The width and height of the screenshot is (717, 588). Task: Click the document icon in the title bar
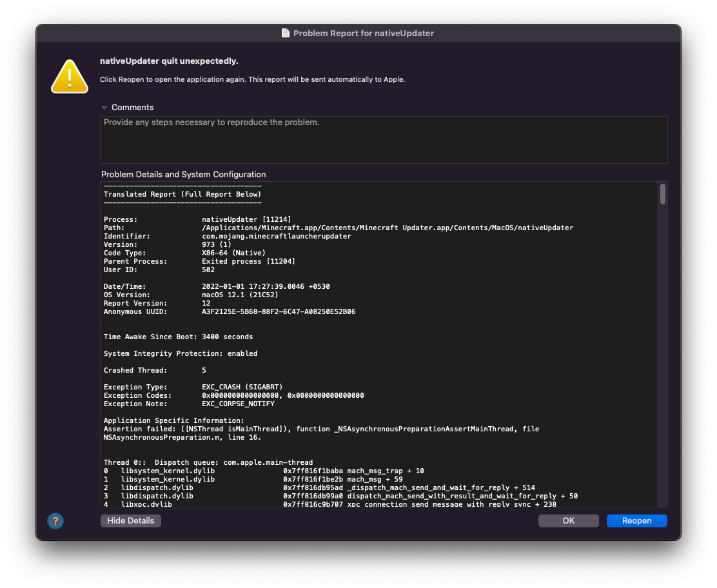(286, 33)
